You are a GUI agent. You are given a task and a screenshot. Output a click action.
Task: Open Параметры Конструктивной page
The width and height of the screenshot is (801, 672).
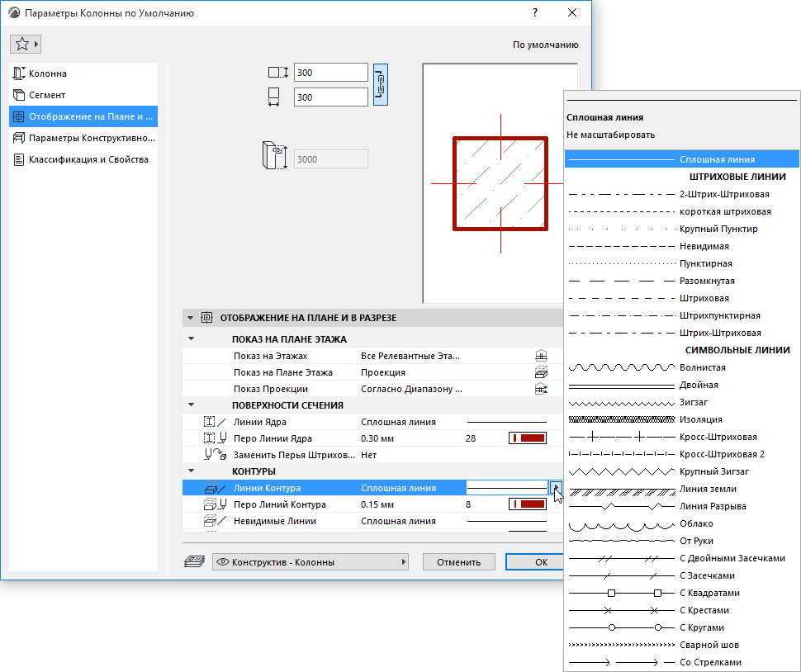[83, 138]
